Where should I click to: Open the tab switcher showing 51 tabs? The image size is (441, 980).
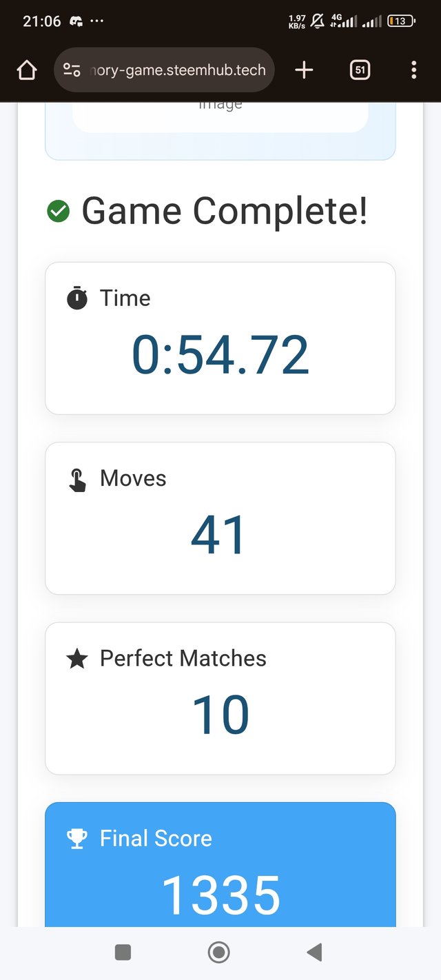pyautogui.click(x=360, y=70)
